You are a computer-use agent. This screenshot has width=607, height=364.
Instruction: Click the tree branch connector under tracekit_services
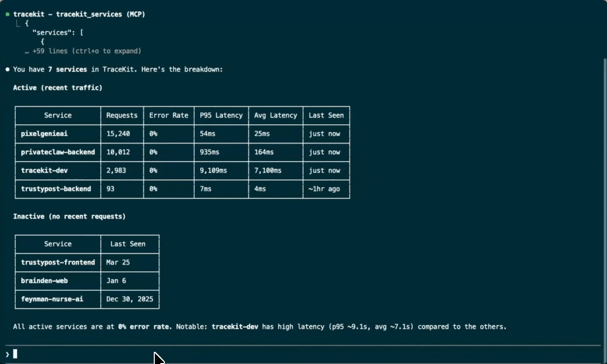pos(19,23)
